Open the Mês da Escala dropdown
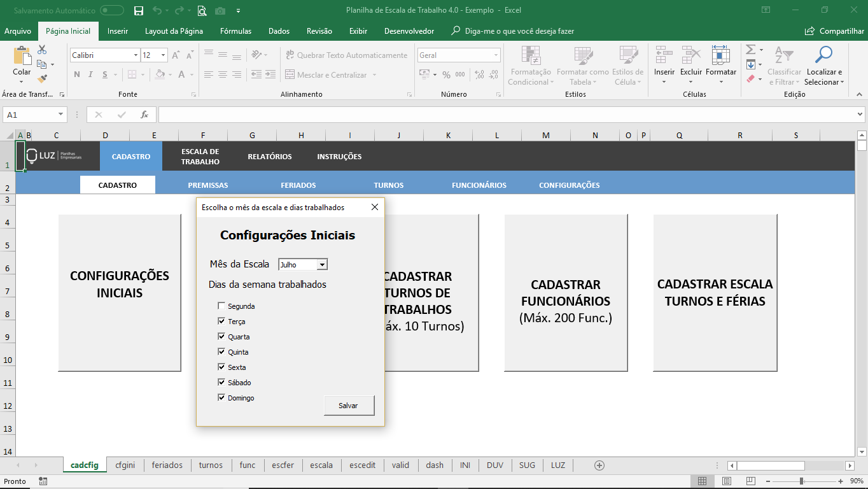Viewport: 868px width, 489px height. point(322,265)
